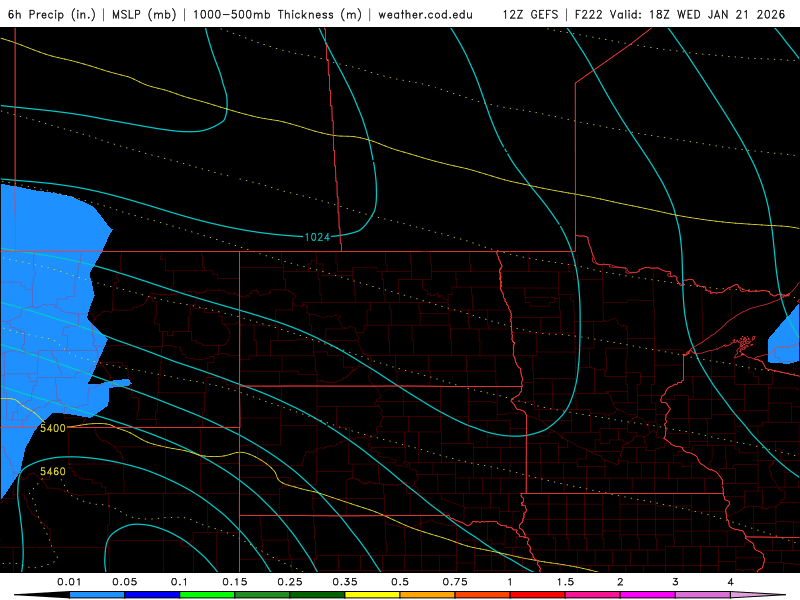800x600 pixels.
Task: Pick the bright green 0.1–0.15 legend swatch
Action: (x=207, y=595)
